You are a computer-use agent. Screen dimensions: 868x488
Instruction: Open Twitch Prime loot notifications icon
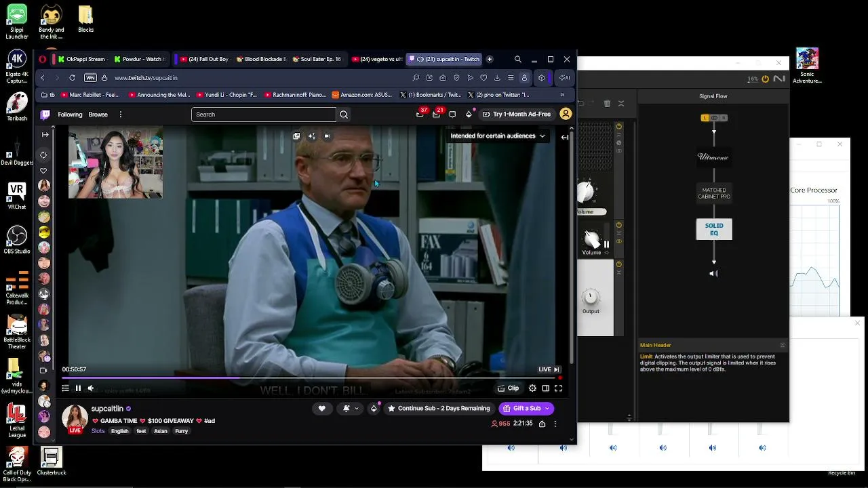point(420,114)
